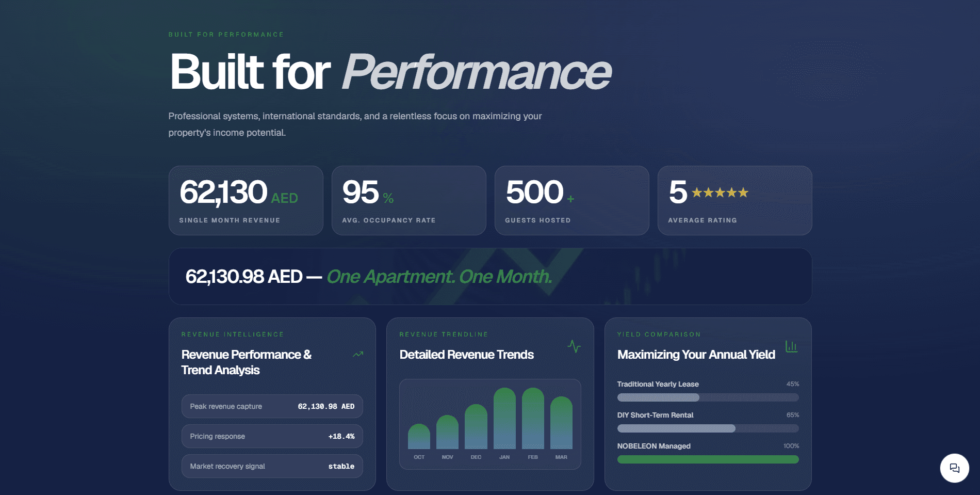Click the 'Maximizing Your Annual Yield' title
The image size is (980, 495).
696,355
